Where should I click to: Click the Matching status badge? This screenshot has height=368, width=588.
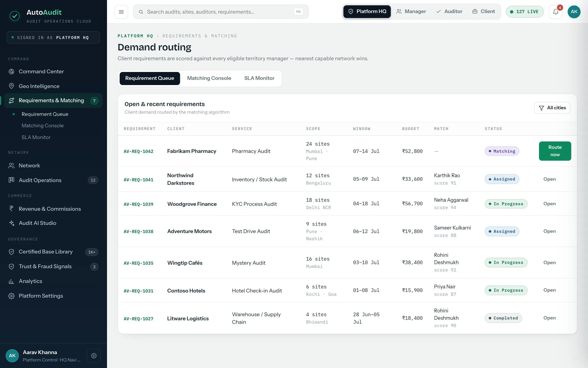[x=502, y=151]
